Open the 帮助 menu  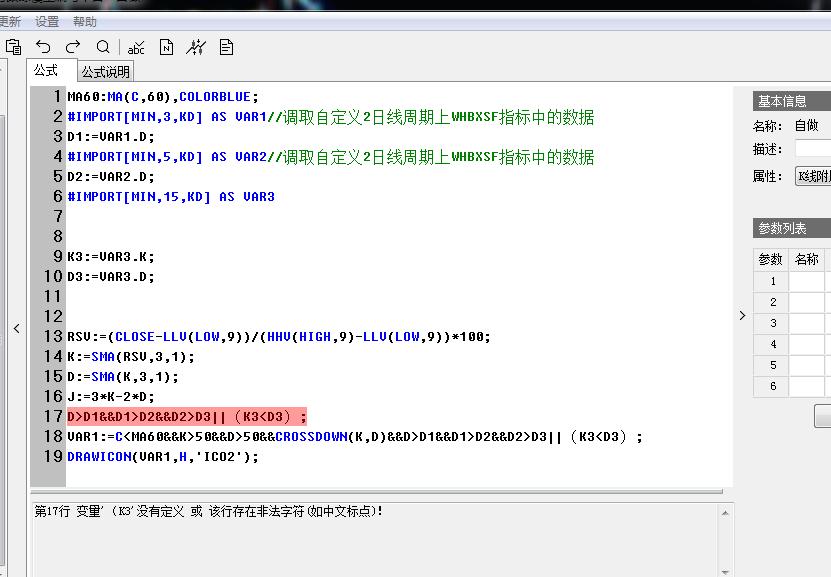(85, 21)
